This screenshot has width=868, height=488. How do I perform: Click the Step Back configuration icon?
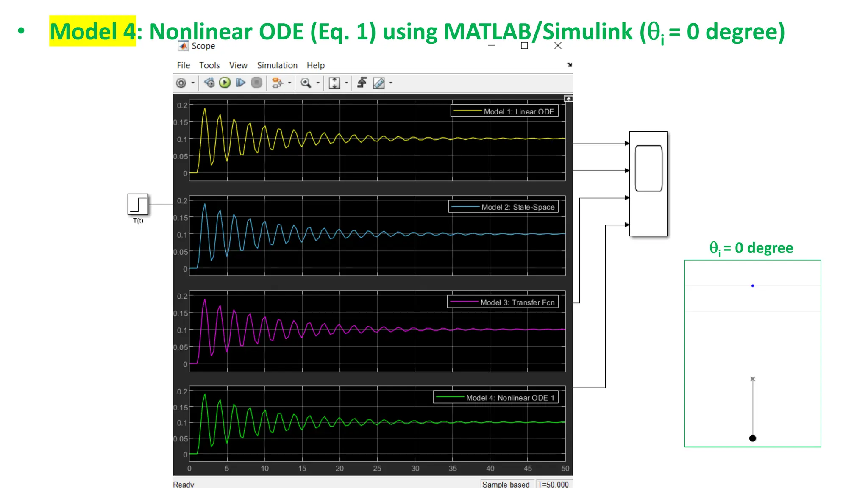[209, 83]
